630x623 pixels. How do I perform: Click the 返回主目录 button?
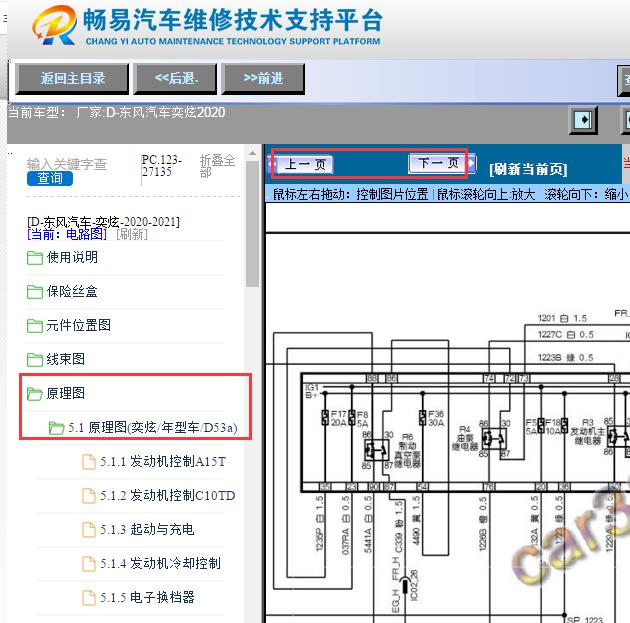pyautogui.click(x=72, y=78)
